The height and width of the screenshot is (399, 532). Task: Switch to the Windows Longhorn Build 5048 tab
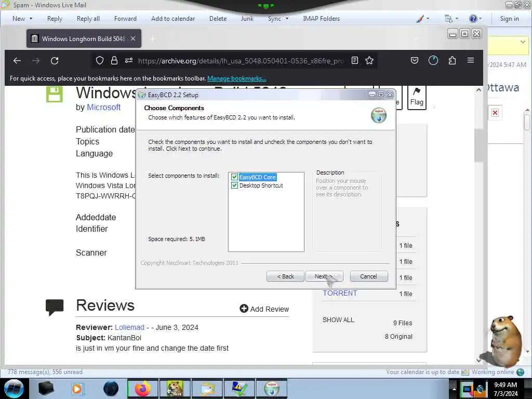(x=84, y=38)
